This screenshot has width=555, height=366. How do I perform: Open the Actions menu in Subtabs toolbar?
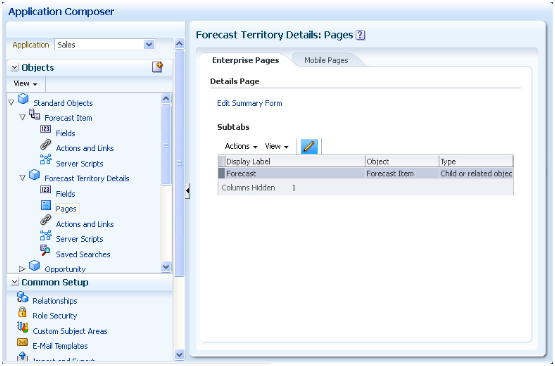[x=241, y=146]
